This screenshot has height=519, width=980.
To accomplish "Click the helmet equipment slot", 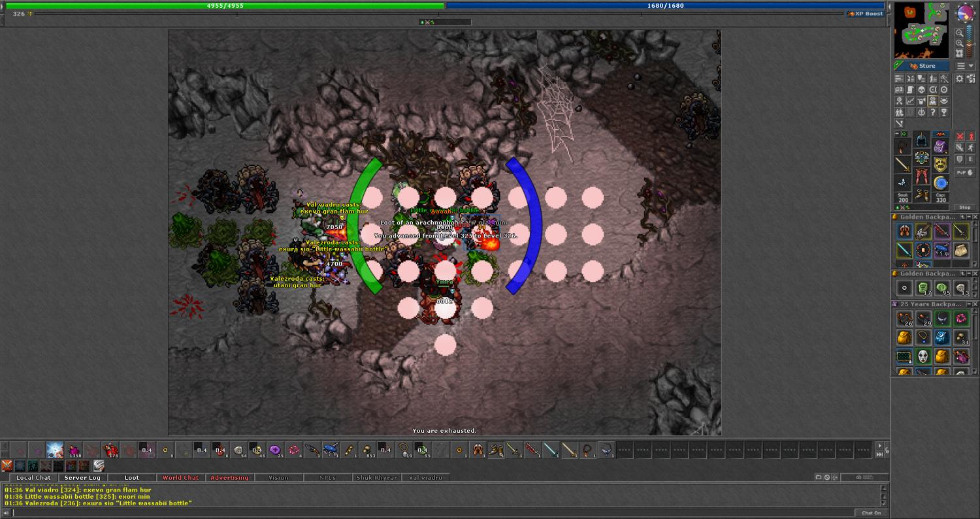I will click(x=921, y=140).
